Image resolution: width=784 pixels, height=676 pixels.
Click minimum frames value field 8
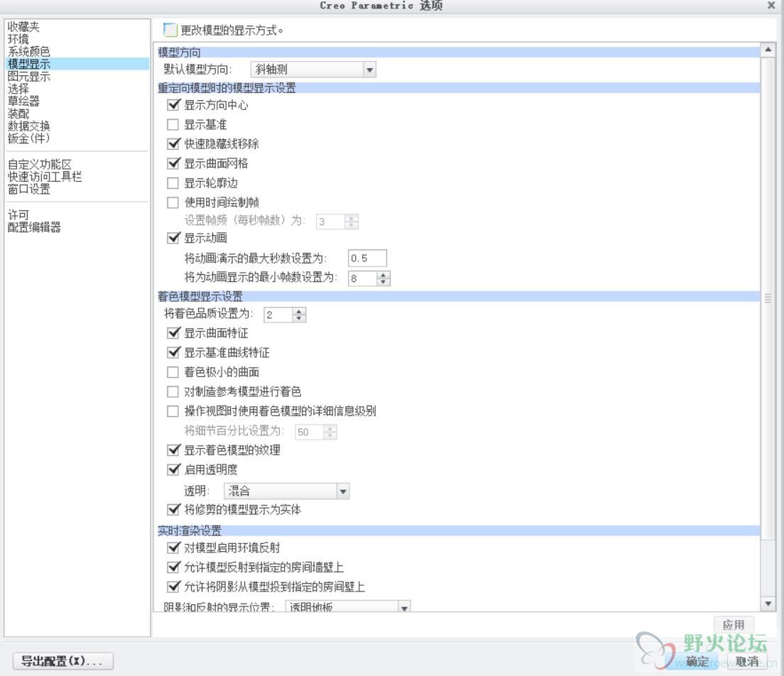(x=362, y=278)
